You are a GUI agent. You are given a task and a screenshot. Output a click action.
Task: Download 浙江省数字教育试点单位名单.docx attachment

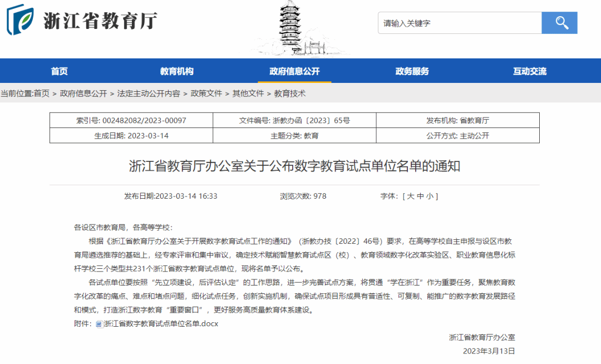click(161, 324)
